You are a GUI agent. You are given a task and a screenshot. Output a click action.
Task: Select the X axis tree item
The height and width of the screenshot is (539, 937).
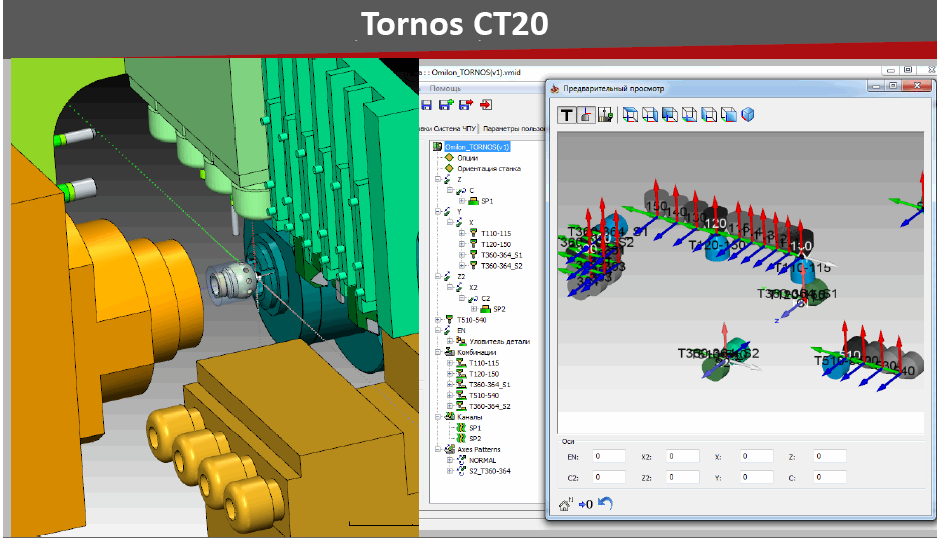[471, 222]
